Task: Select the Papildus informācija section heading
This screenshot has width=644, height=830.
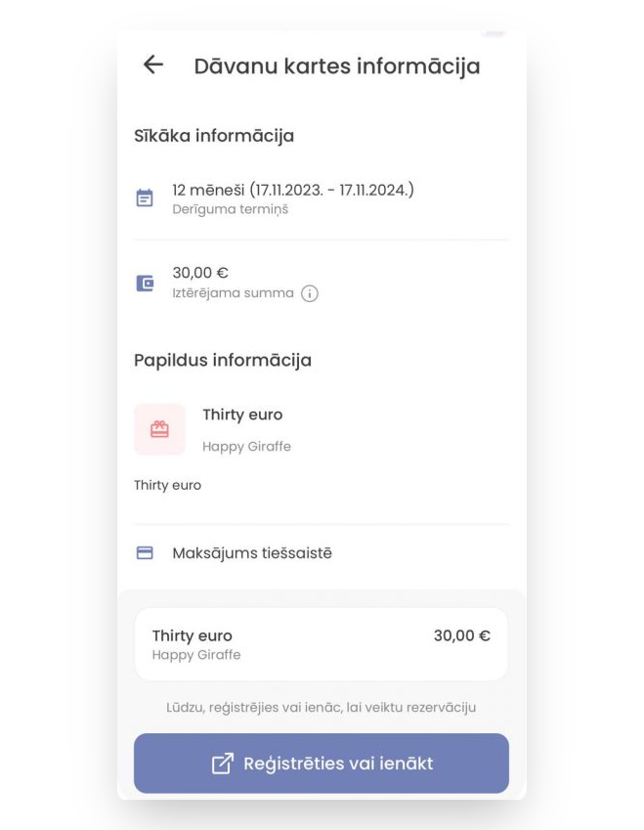Action: [223, 360]
